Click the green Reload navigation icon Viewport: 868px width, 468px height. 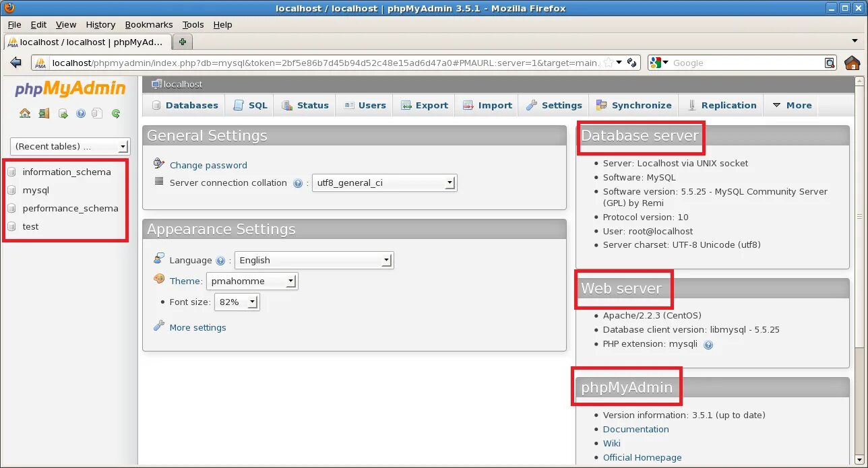[x=116, y=113]
